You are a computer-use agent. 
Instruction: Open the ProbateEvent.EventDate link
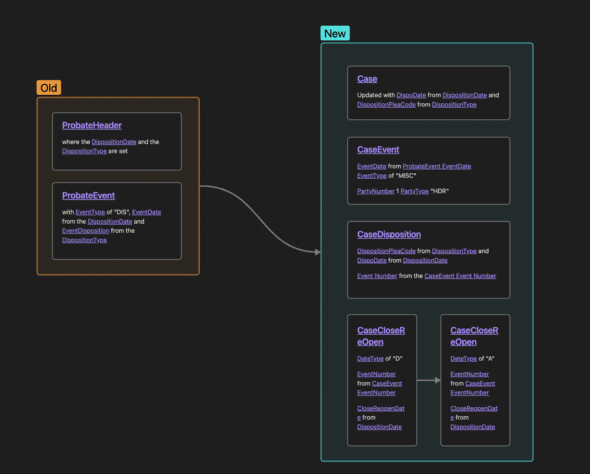[437, 166]
